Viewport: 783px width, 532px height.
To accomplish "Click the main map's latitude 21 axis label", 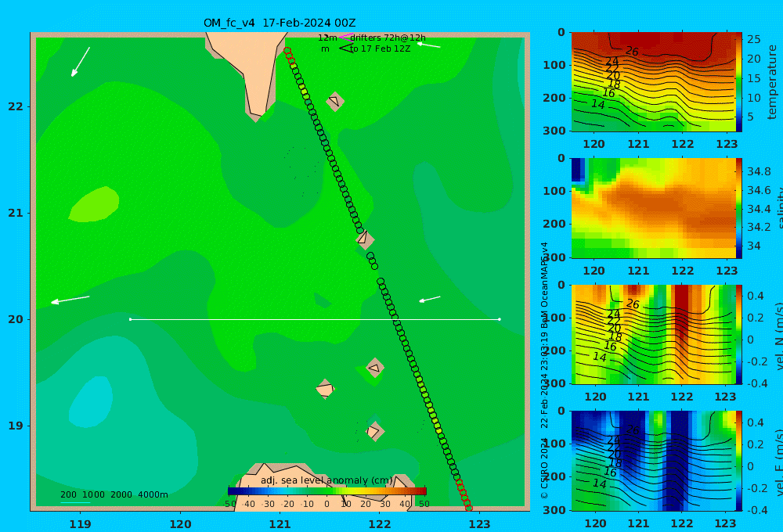I will pos(16,213).
